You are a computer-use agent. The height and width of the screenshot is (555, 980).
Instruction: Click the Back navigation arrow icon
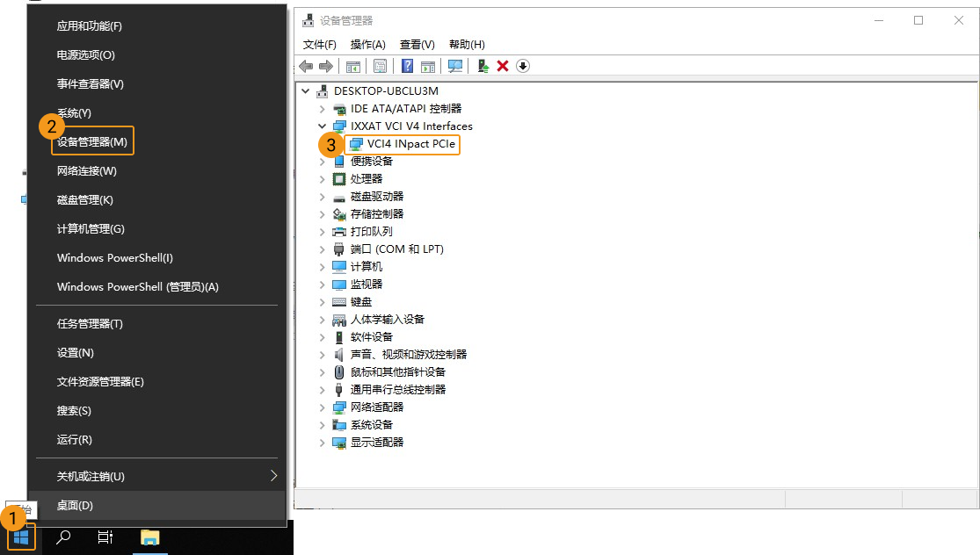306,65
